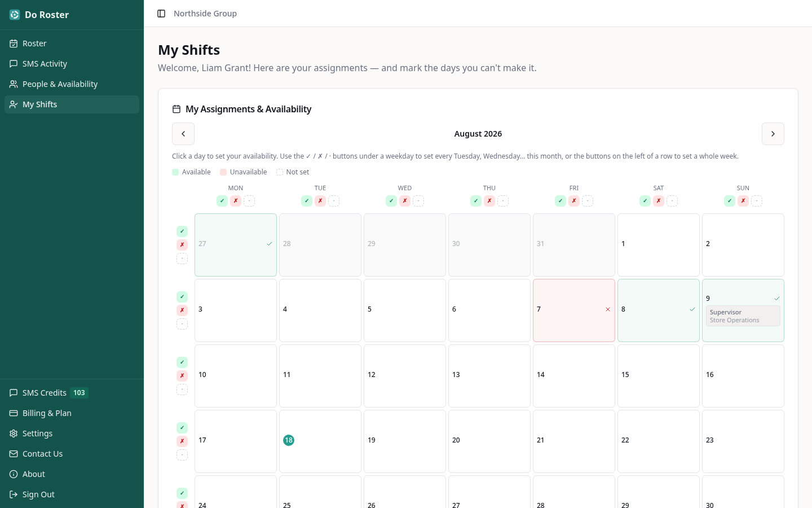Mark all Fridays unavailable
The width and height of the screenshot is (812, 508).
coord(574,201)
